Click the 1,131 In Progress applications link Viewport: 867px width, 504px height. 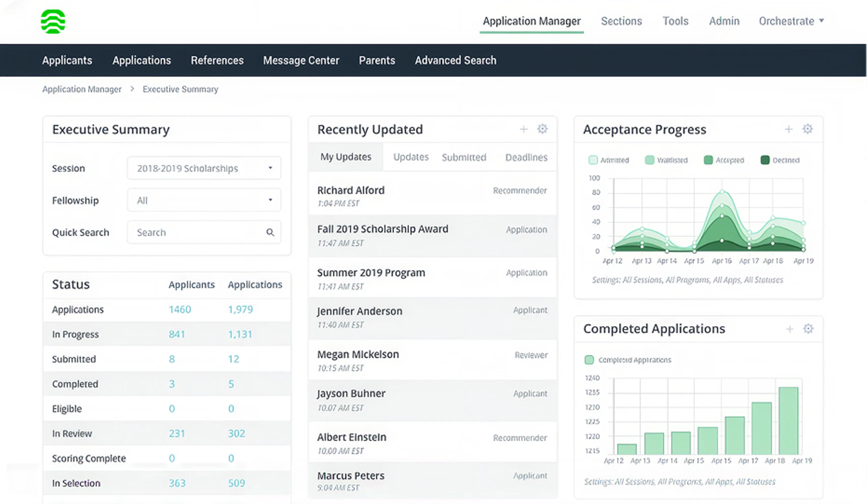point(240,335)
